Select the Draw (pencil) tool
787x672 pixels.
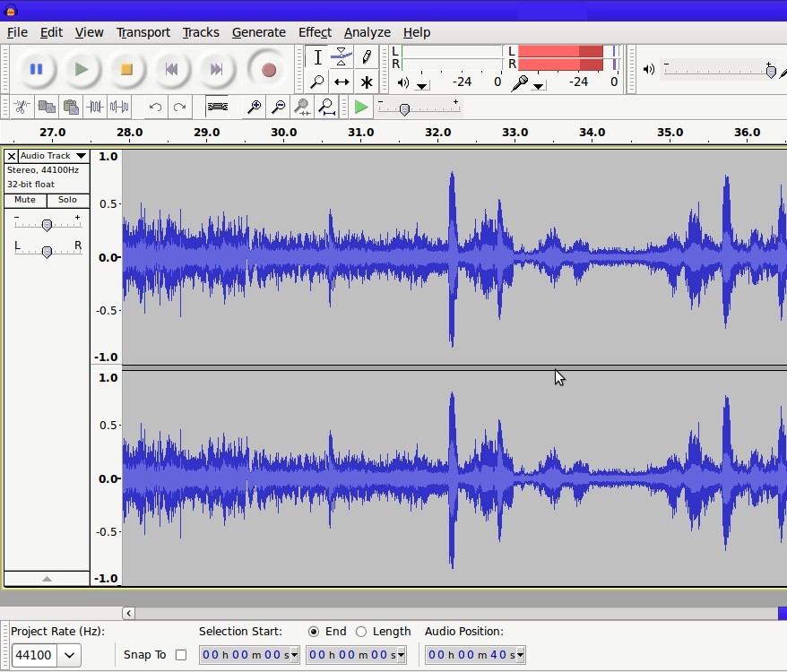pos(367,57)
